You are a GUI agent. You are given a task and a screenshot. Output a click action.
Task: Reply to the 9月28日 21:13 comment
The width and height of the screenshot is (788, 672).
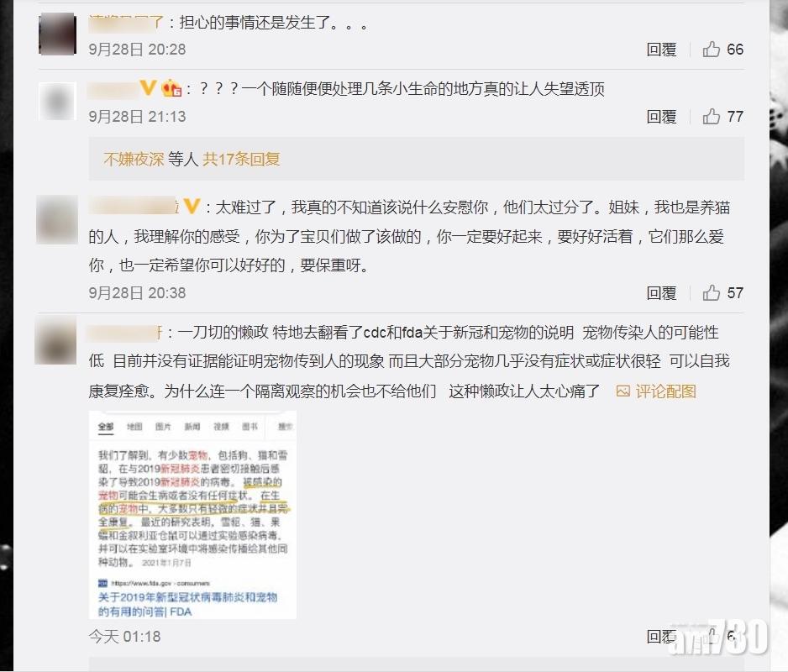661,117
